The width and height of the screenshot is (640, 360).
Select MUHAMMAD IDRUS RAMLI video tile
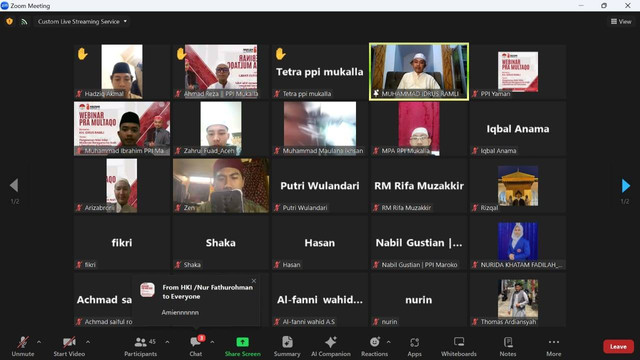click(419, 71)
